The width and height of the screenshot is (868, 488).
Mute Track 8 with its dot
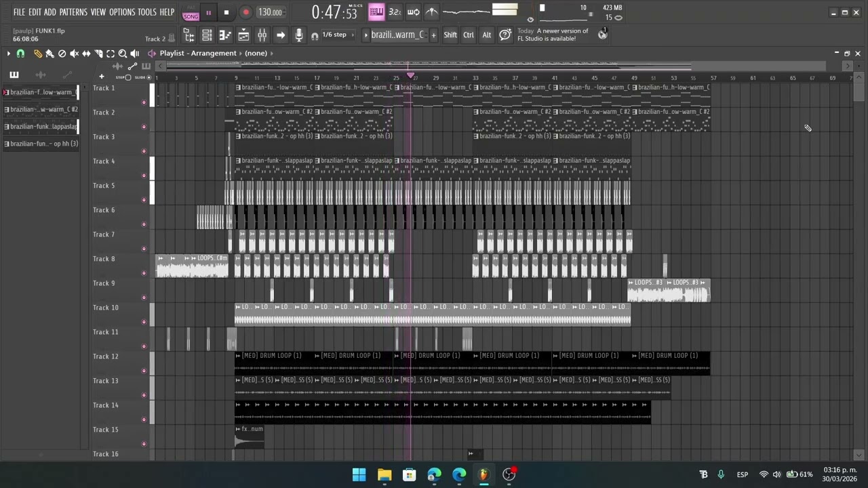143,273
